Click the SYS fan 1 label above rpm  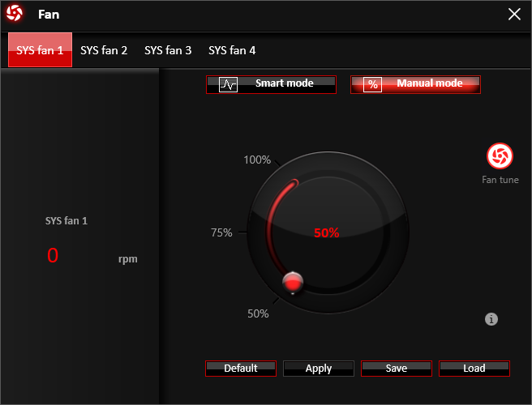(66, 220)
